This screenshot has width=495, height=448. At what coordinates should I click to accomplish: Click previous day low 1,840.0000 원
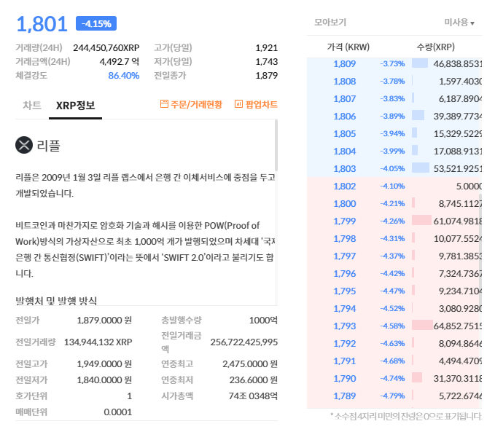click(104, 380)
